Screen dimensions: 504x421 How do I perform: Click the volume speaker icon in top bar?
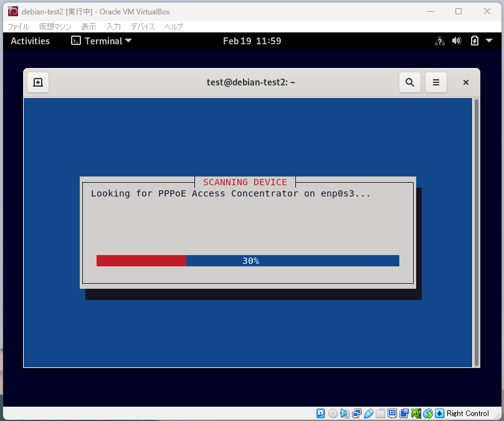457,41
